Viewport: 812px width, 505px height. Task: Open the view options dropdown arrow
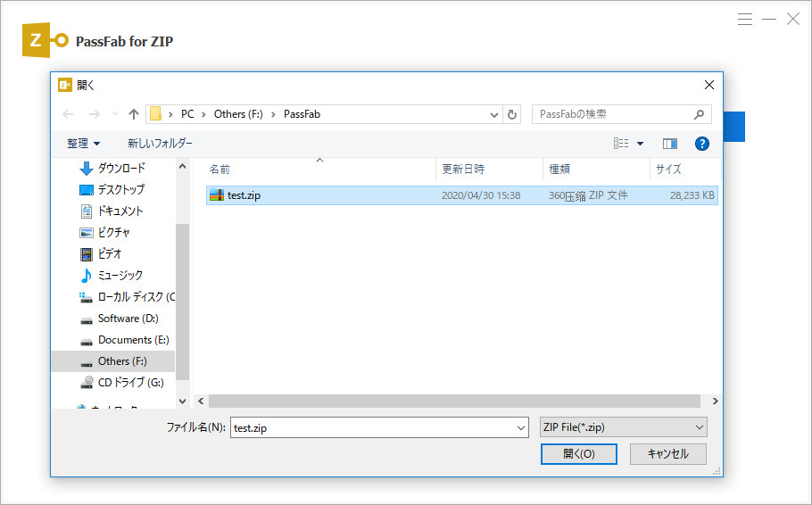pyautogui.click(x=640, y=144)
